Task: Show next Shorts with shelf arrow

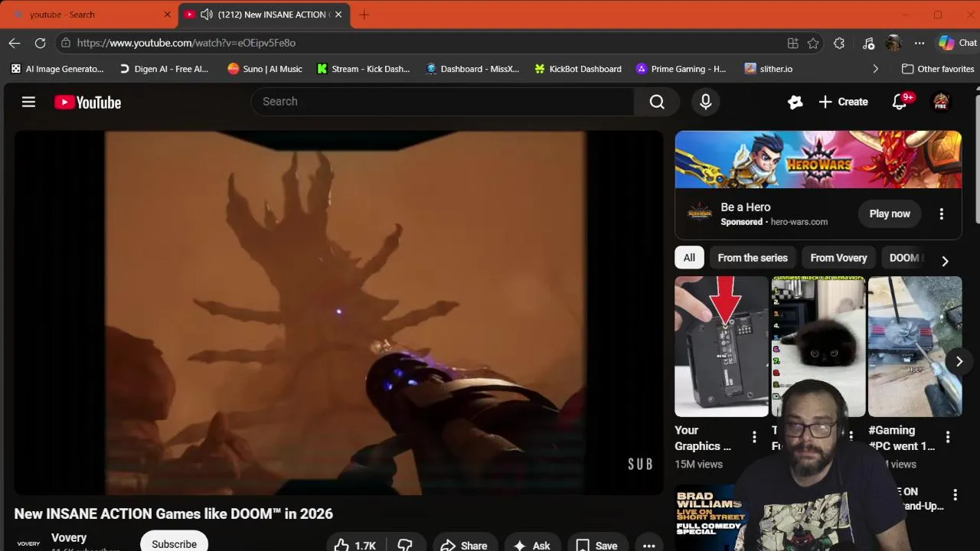Action: tap(959, 361)
